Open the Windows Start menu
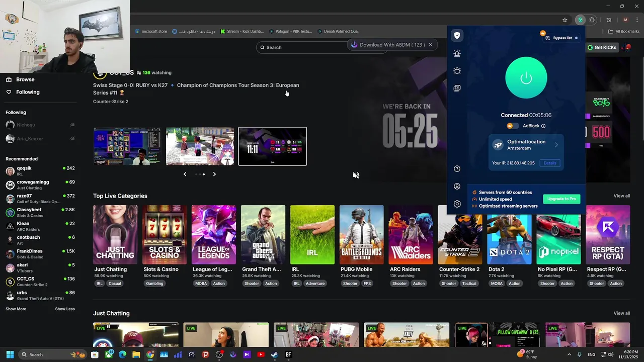 [x=10, y=354]
